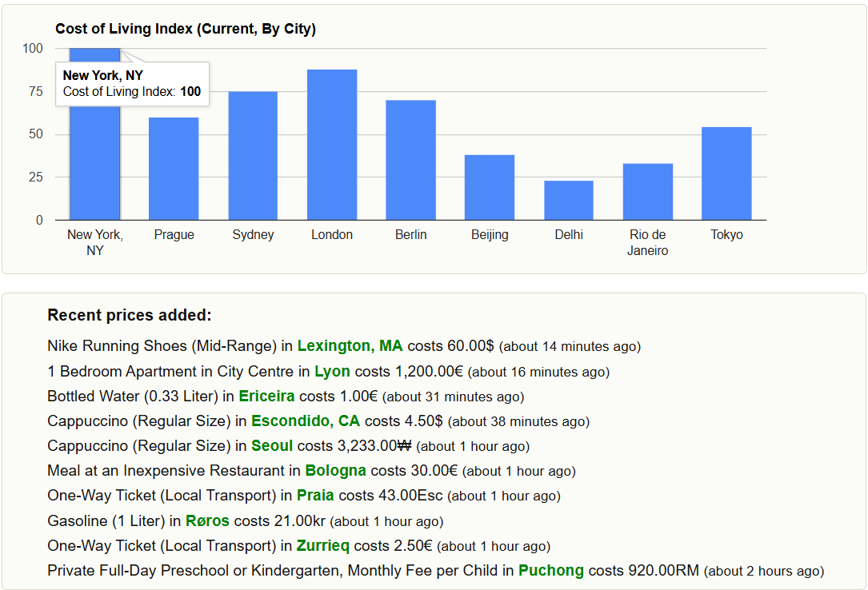Click the text Meal at an Inexpensive Restaurant

[x=166, y=471]
